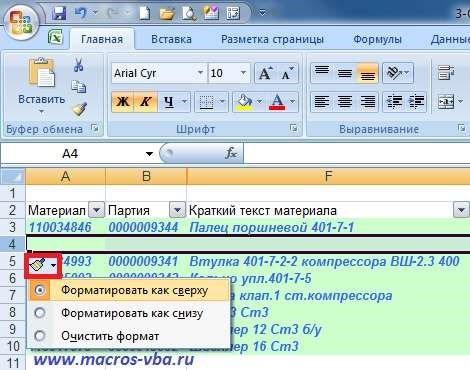470x370 pixels.
Task: Open Выравнивание dialog launcher
Action: click(x=462, y=128)
